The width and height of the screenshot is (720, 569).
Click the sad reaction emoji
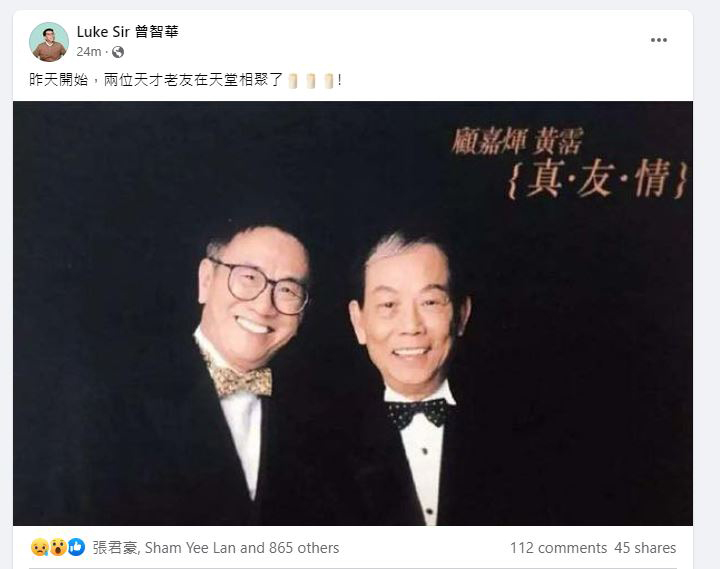40,547
